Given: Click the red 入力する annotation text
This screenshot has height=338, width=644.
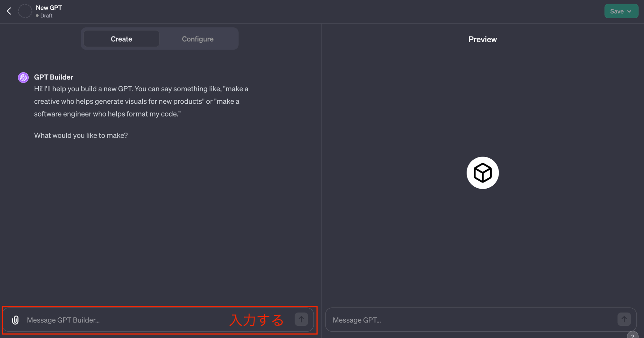Looking at the screenshot, I should (257, 320).
